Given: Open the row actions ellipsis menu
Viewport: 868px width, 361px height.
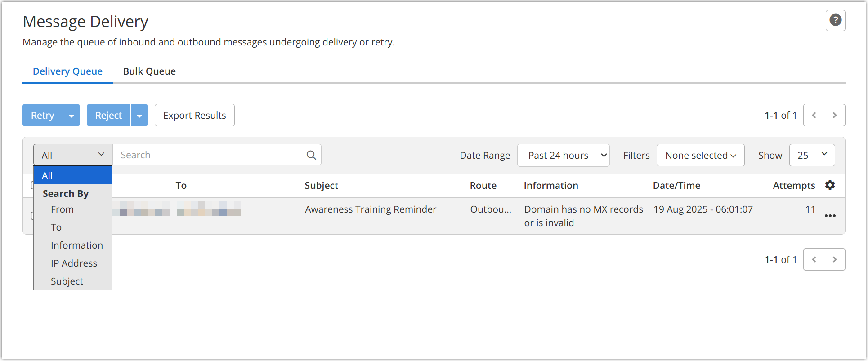Looking at the screenshot, I should tap(830, 216).
